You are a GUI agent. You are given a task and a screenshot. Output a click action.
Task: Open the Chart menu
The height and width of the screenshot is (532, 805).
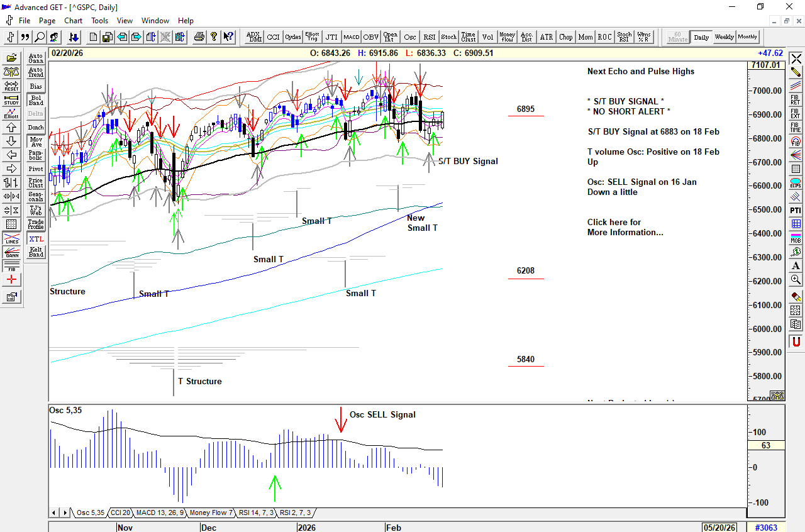(x=73, y=21)
